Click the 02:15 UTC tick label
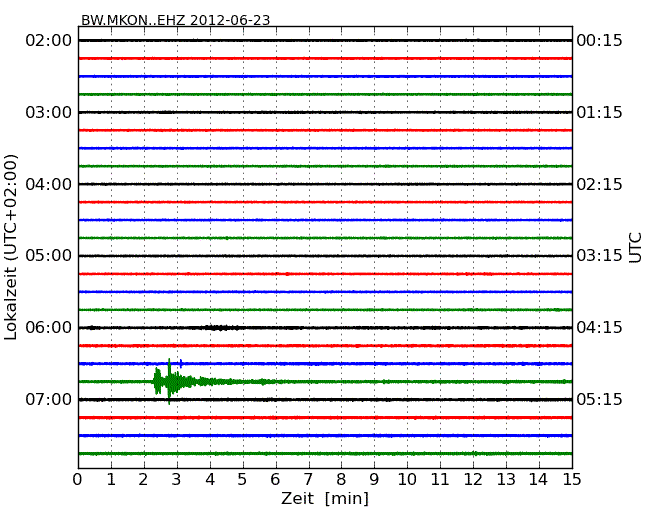 coord(599,184)
